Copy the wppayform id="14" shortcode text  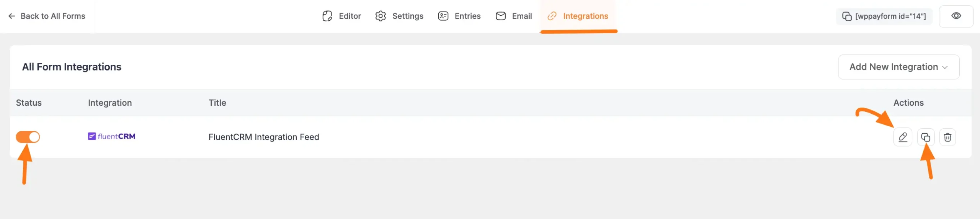pyautogui.click(x=890, y=16)
